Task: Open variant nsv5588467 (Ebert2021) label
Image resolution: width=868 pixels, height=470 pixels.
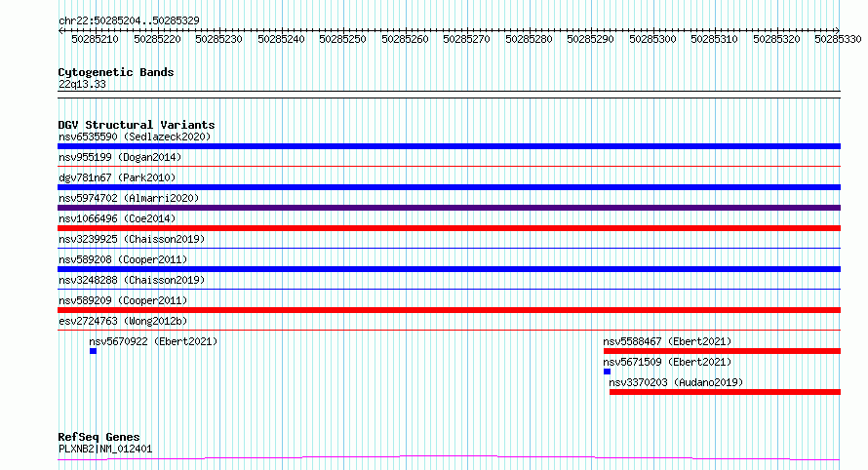Action: [x=667, y=341]
